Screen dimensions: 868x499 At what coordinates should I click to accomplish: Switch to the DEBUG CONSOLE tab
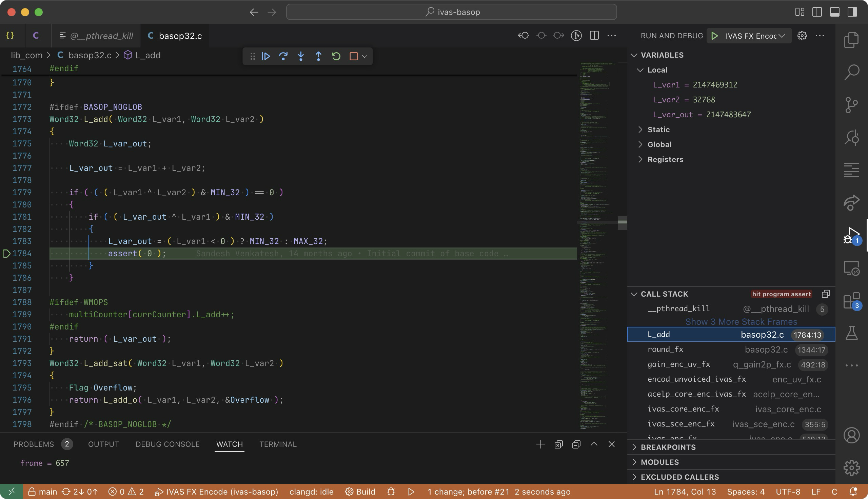167,444
